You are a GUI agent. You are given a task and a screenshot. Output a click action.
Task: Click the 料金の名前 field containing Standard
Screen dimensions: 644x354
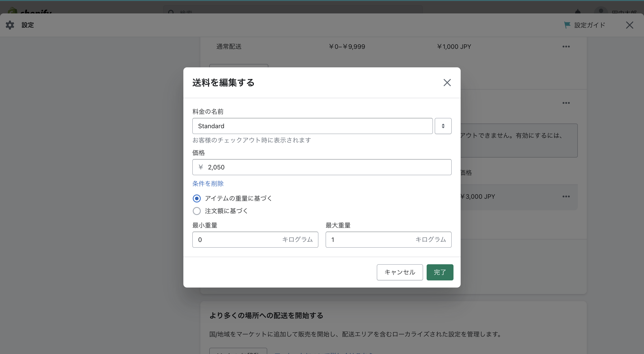pyautogui.click(x=312, y=126)
